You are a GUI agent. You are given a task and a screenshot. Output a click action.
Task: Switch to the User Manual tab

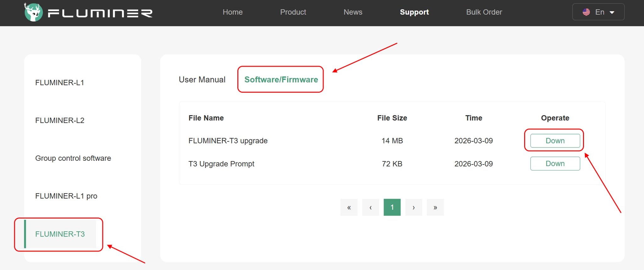pos(202,80)
